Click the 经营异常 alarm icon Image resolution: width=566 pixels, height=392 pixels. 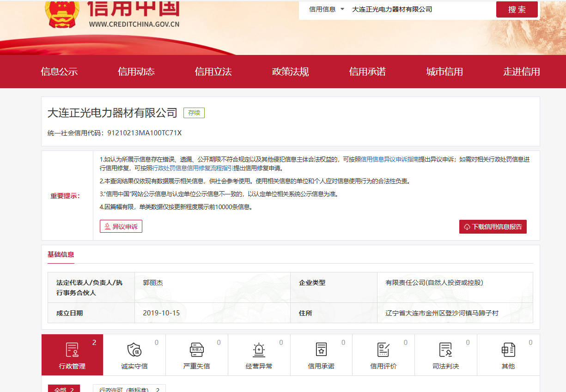click(x=259, y=350)
